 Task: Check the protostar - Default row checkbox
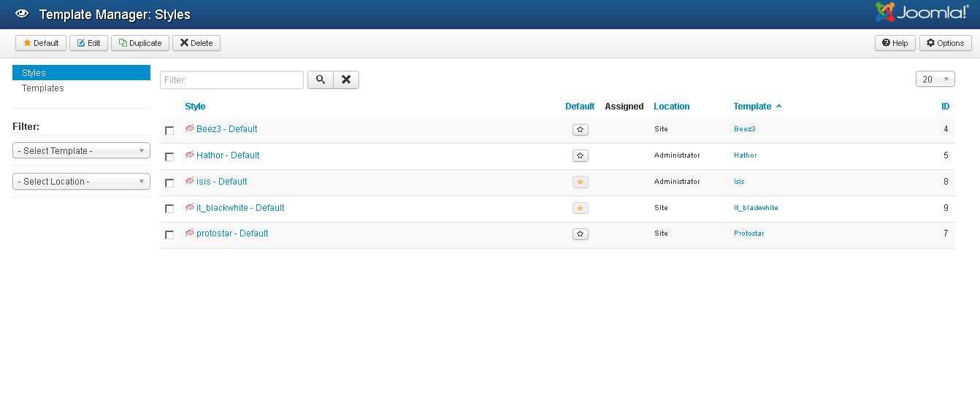point(169,235)
